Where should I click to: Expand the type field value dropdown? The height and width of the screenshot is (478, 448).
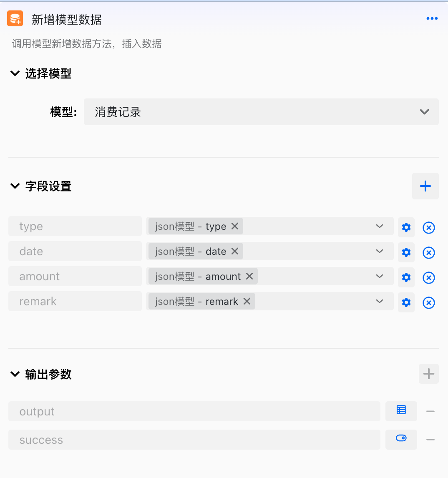(380, 226)
